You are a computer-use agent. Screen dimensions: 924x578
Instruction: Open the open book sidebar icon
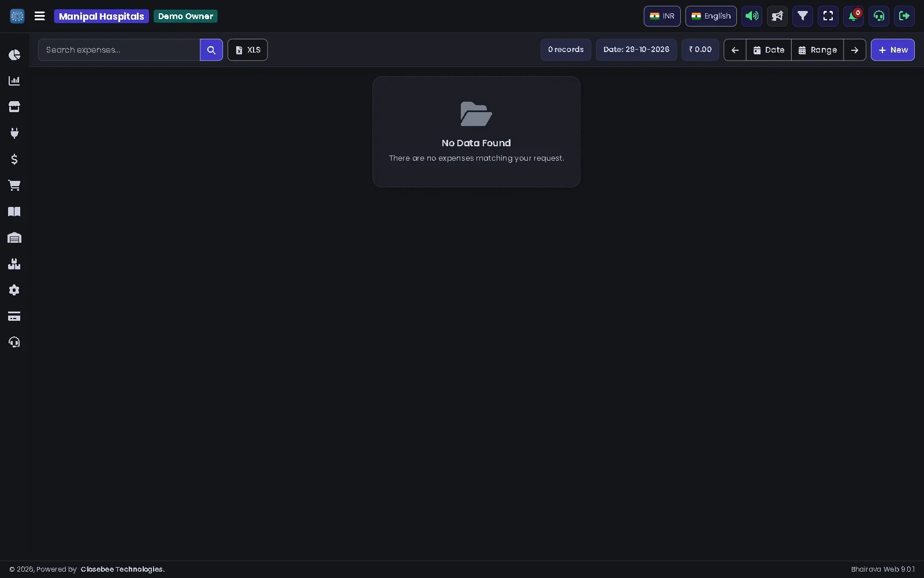point(14,212)
